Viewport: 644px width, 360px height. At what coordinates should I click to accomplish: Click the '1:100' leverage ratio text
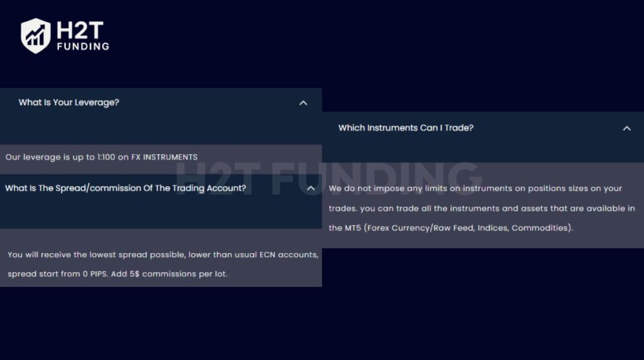(x=106, y=157)
